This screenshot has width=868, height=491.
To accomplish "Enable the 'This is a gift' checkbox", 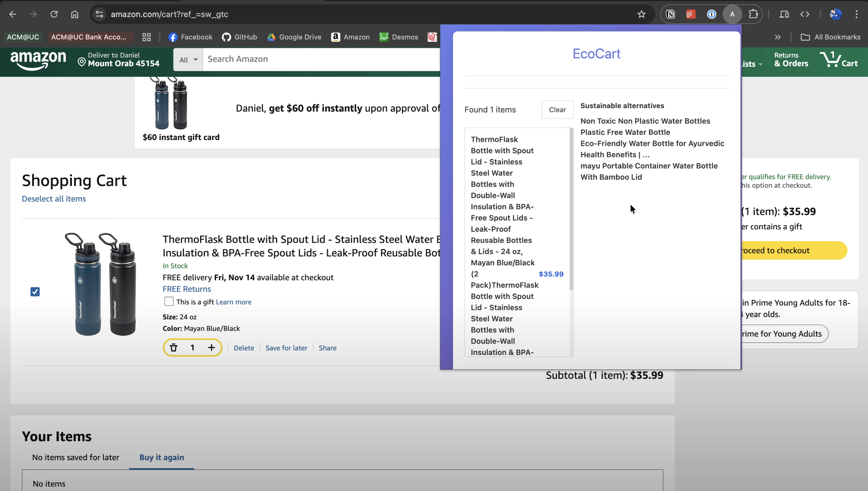I will pos(169,301).
